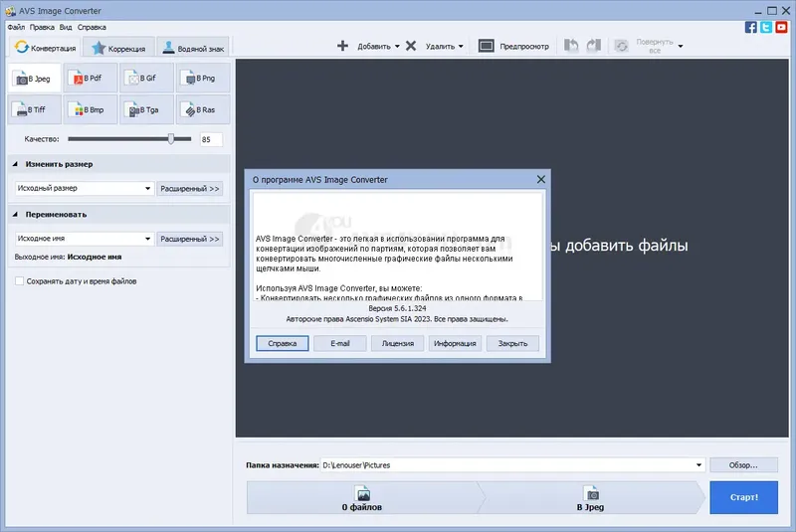Switch to the 'Водяной знак' tab

pos(193,48)
